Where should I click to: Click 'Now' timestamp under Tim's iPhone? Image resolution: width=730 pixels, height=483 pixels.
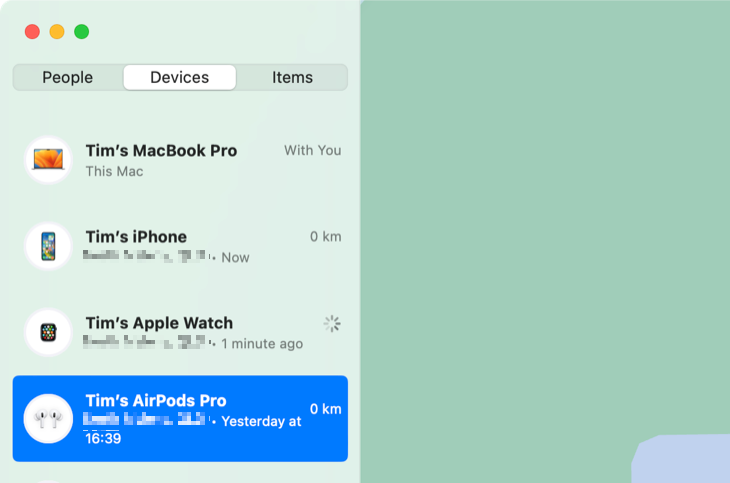click(236, 258)
